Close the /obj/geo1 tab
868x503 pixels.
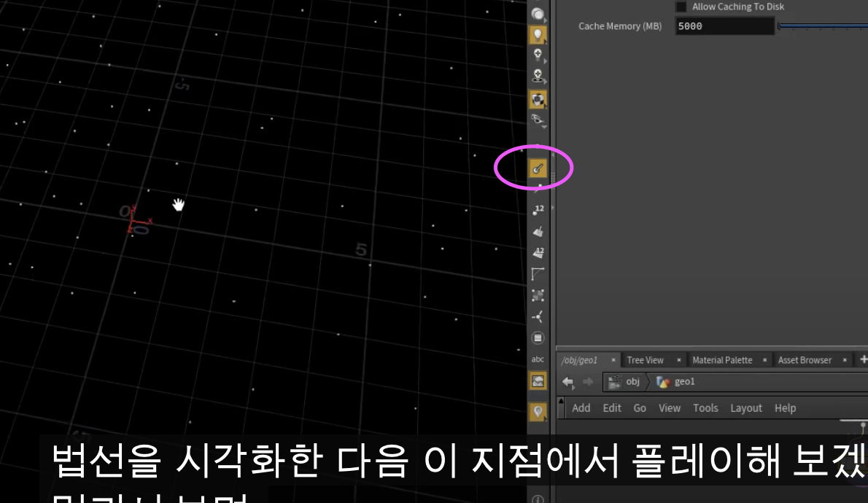click(x=613, y=360)
